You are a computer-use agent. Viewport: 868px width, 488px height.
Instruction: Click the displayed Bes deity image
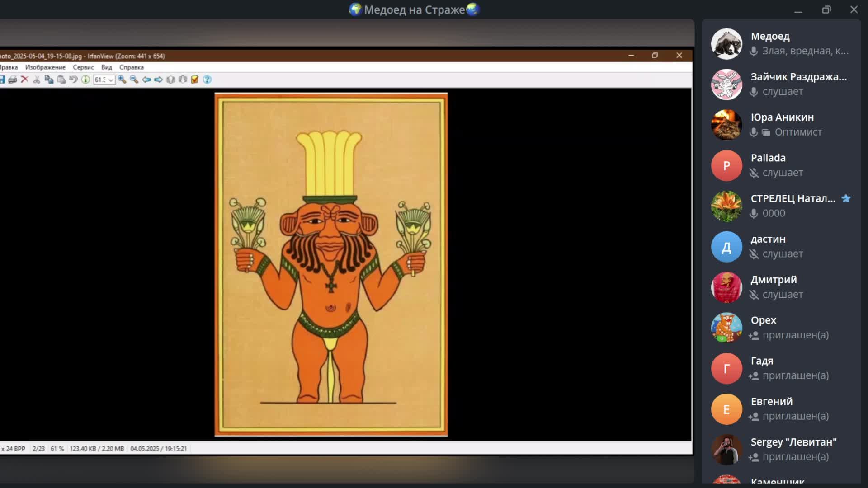click(x=331, y=265)
